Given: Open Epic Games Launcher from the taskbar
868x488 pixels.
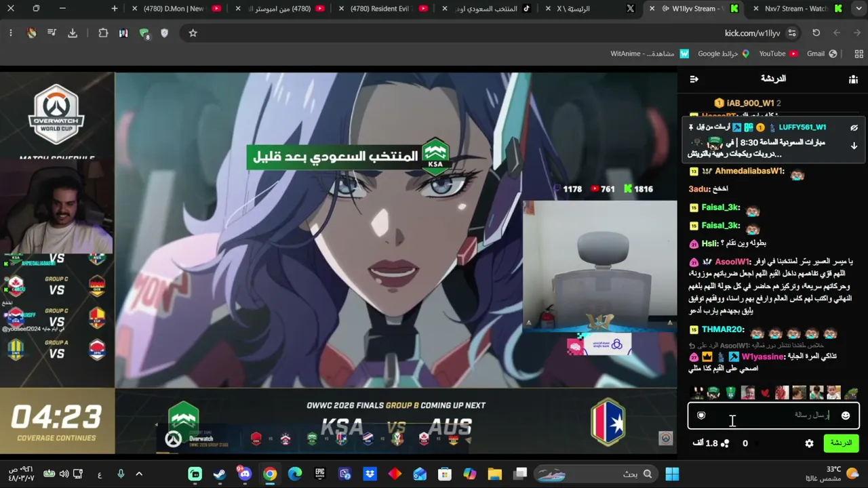Looking at the screenshot, I should pos(320,474).
